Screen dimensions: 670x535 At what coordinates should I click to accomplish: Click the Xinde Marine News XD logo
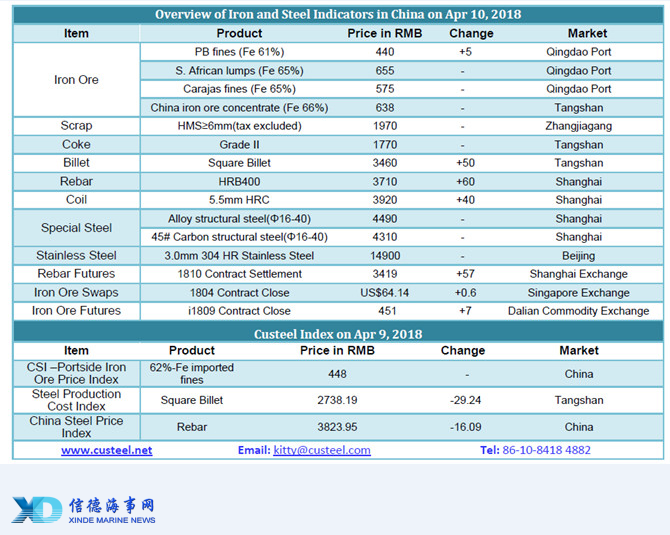click(37, 509)
